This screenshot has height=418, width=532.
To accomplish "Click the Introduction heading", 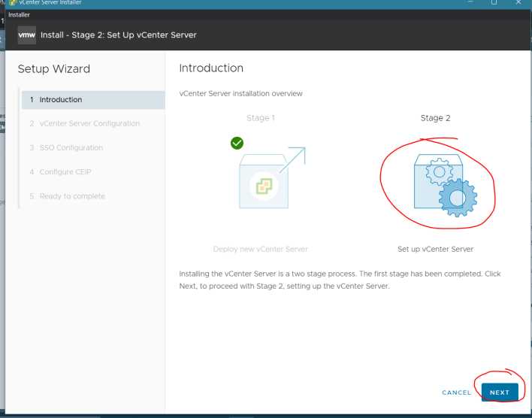I will click(x=211, y=68).
